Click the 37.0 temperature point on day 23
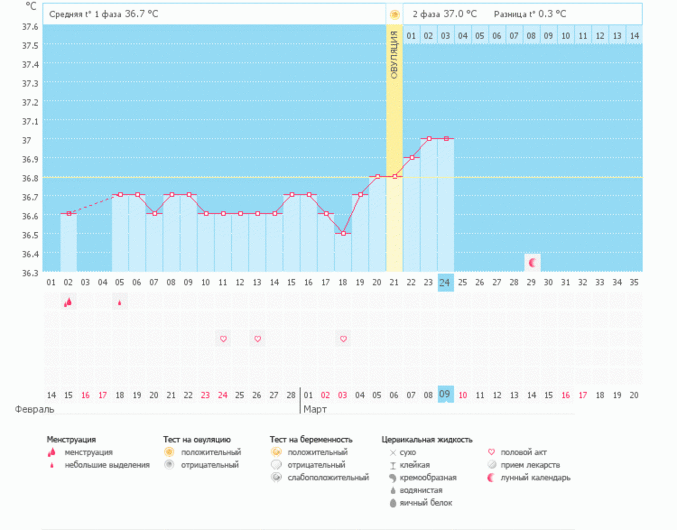Image resolution: width=677 pixels, height=530 pixels. click(x=429, y=138)
